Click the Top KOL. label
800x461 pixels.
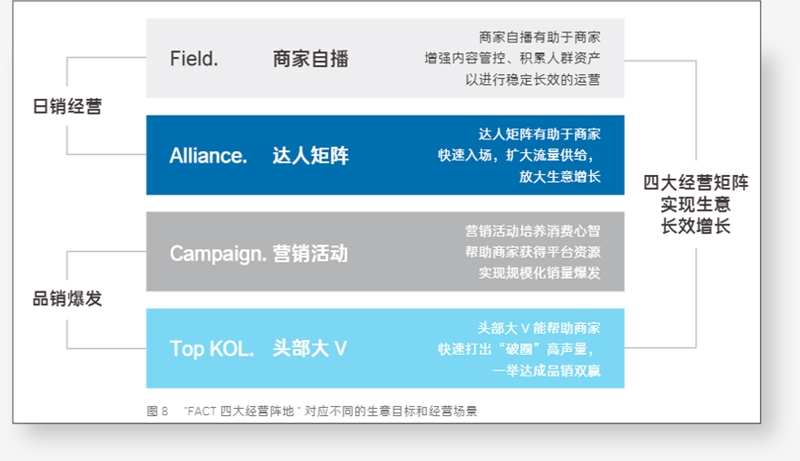point(212,349)
